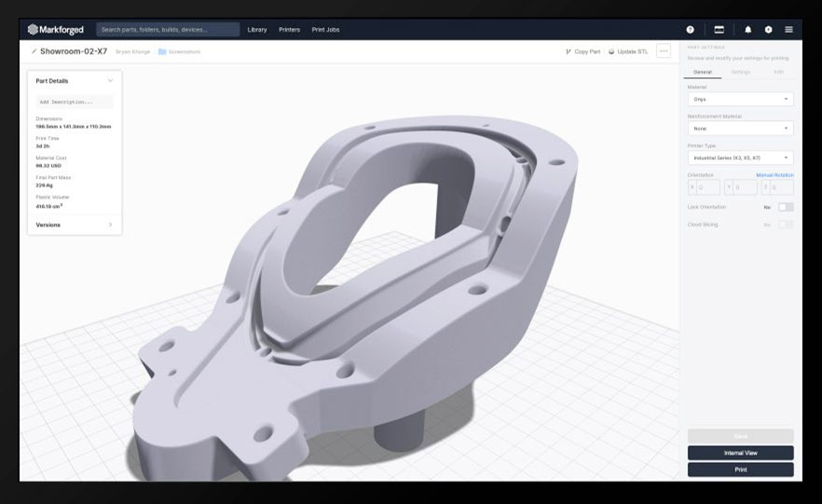The width and height of the screenshot is (822, 504).
Task: Toggle Lock Orientation switch
Action: (x=786, y=207)
